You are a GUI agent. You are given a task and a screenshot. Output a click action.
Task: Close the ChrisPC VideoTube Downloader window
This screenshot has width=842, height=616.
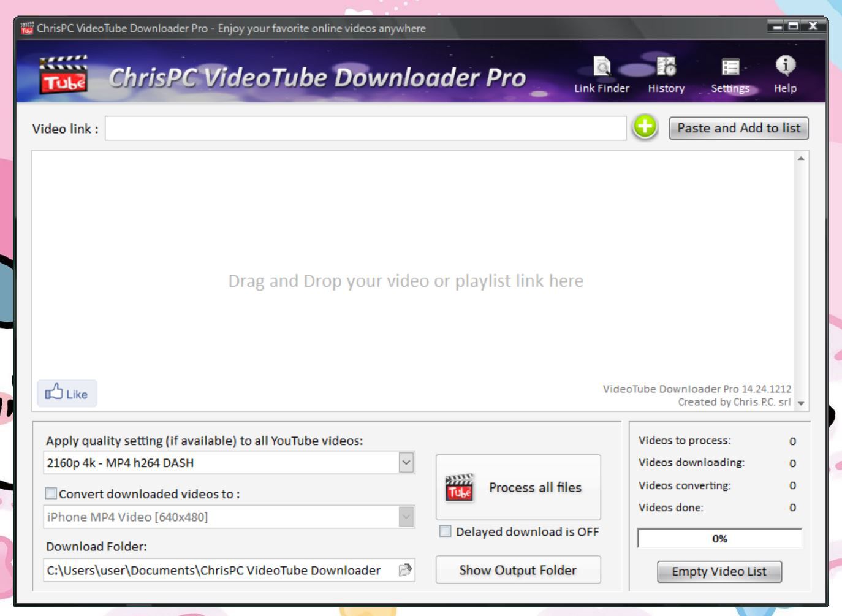(x=813, y=26)
